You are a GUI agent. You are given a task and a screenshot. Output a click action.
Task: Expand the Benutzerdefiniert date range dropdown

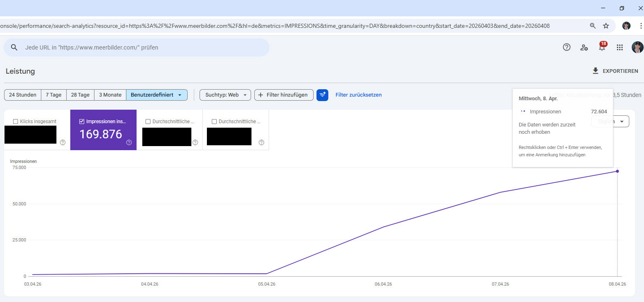pyautogui.click(x=157, y=95)
